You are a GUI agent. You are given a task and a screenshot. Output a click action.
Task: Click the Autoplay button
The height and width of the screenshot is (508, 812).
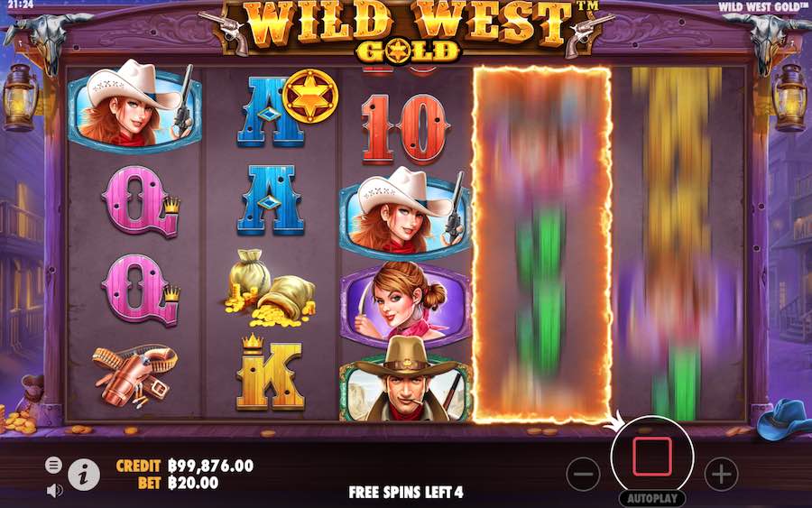coord(652,499)
